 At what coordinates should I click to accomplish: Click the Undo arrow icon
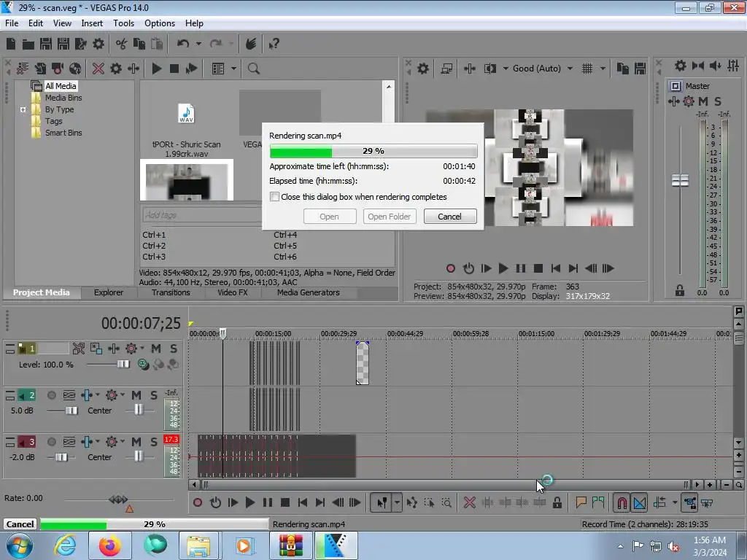[183, 44]
